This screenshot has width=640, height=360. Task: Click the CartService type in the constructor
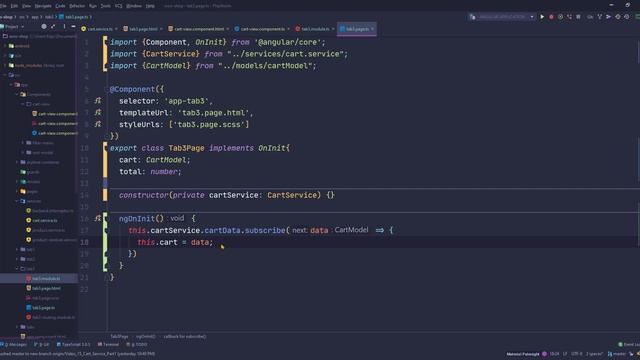tap(292, 195)
